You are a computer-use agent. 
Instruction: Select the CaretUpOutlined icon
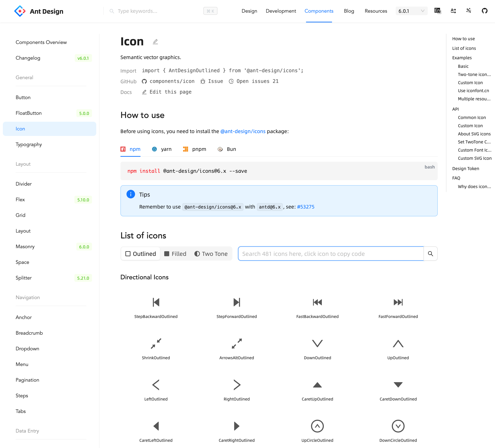[317, 385]
